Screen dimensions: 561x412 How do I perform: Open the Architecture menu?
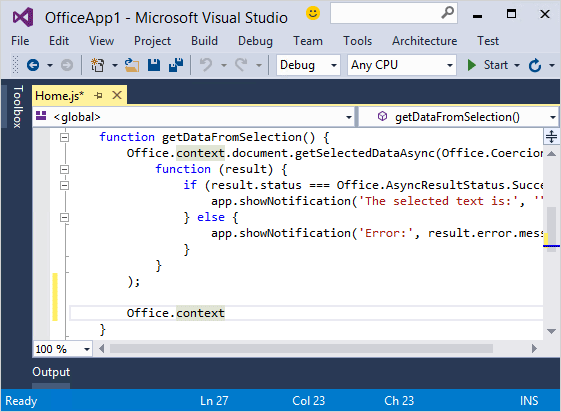tap(425, 41)
